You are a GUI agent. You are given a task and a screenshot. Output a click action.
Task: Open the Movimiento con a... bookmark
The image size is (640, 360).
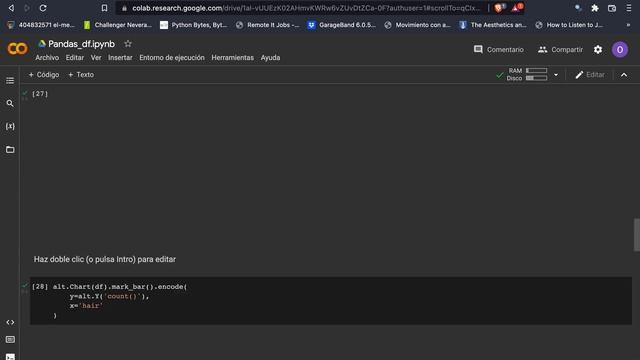418,25
